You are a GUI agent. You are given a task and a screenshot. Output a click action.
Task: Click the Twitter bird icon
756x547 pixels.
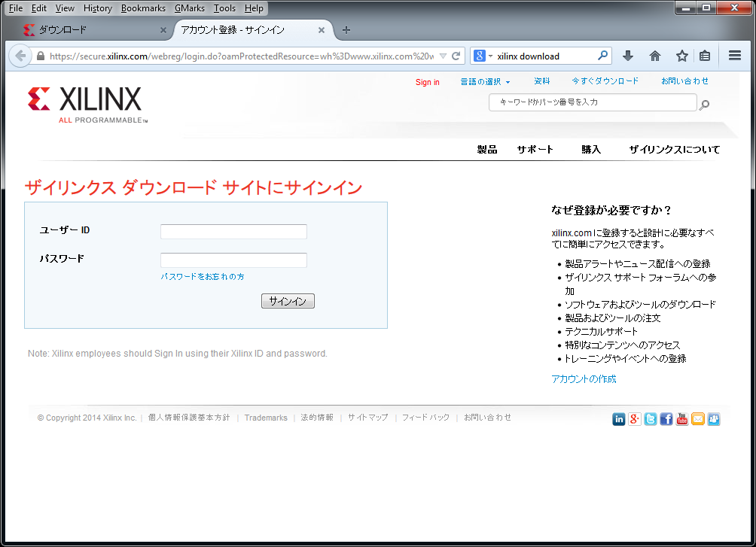pyautogui.click(x=651, y=419)
